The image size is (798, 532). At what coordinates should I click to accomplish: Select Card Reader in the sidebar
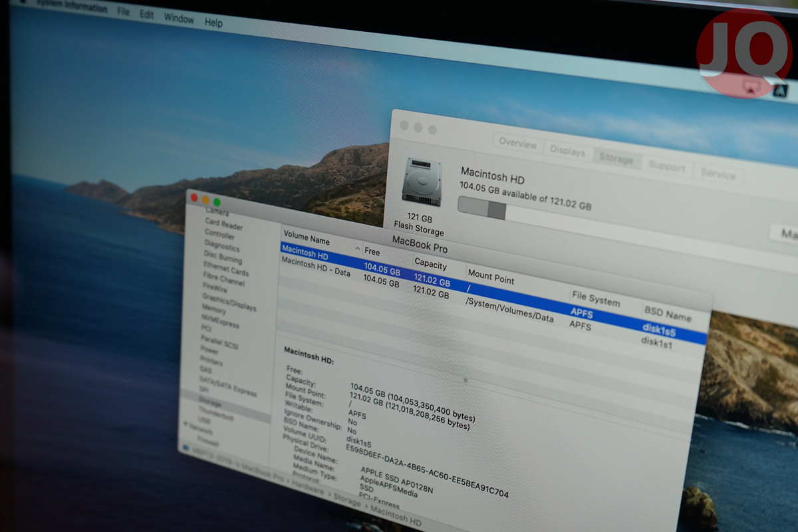[x=223, y=224]
